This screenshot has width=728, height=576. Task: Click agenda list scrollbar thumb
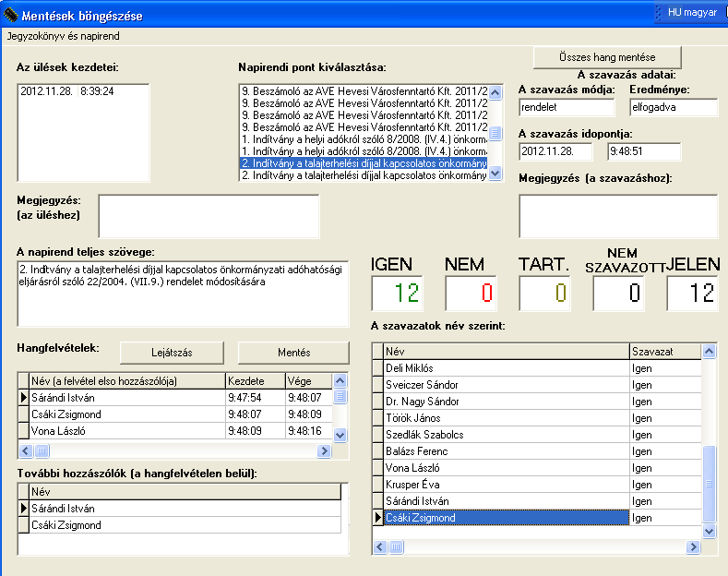coord(495,133)
